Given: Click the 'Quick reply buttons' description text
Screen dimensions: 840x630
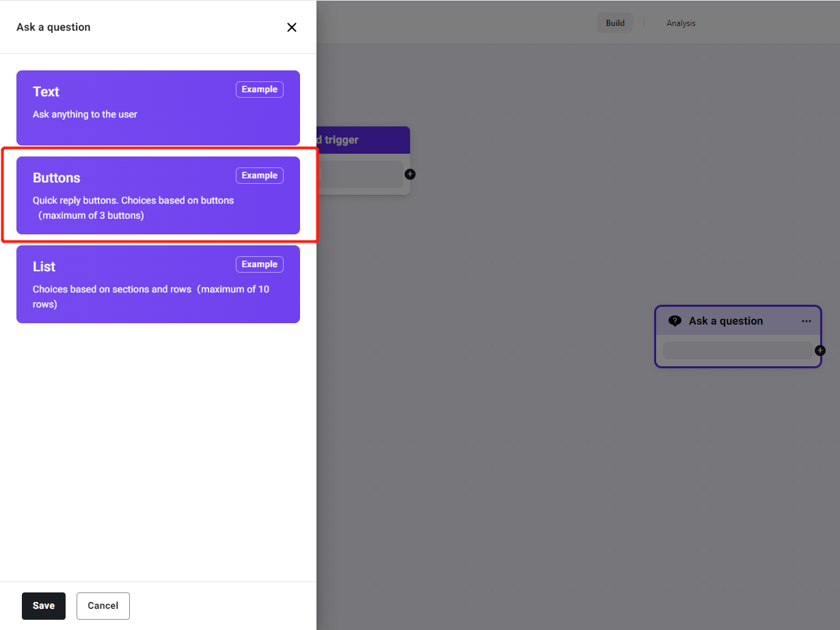Looking at the screenshot, I should [x=133, y=208].
